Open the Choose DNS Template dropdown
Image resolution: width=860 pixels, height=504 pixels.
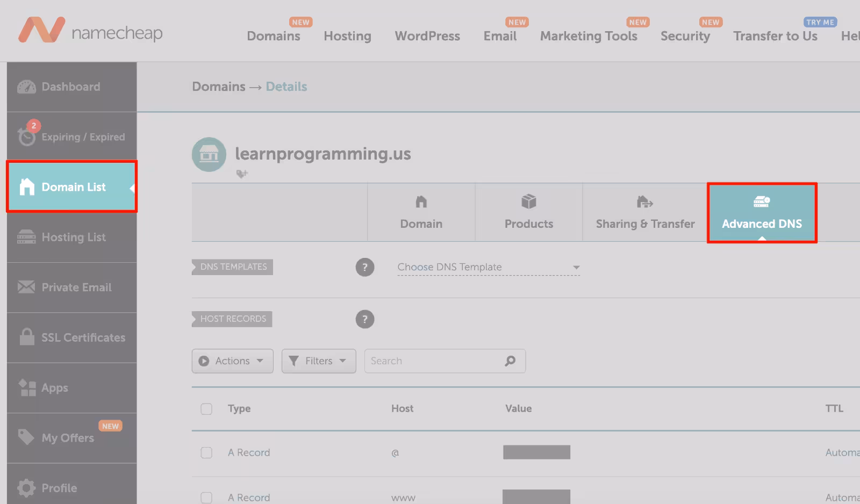(487, 267)
